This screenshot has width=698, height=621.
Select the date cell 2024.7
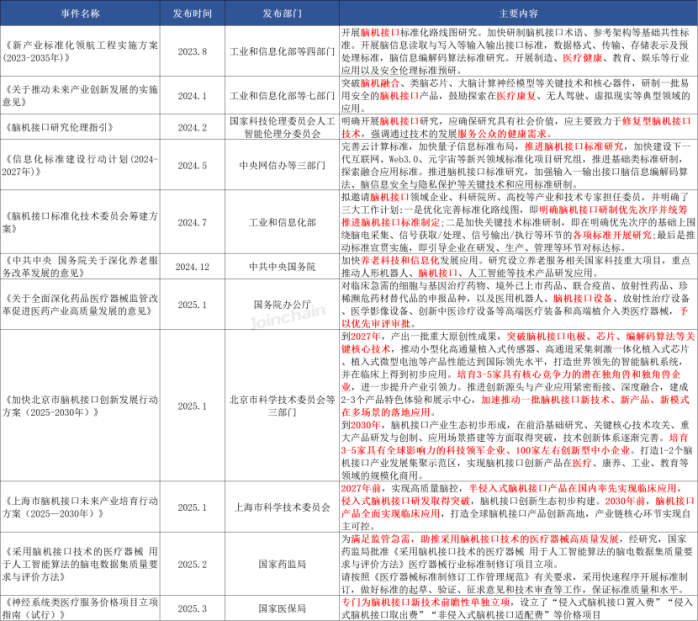click(192, 222)
